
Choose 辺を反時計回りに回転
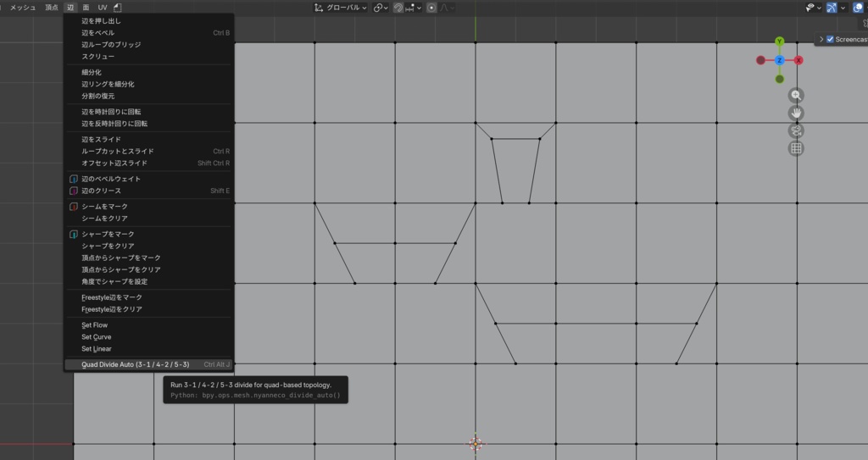(149, 124)
